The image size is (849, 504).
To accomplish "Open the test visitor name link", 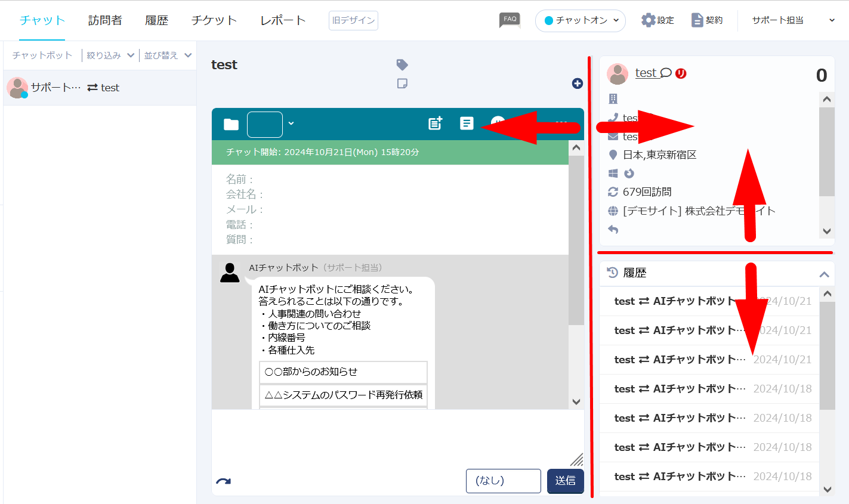I will click(x=646, y=73).
